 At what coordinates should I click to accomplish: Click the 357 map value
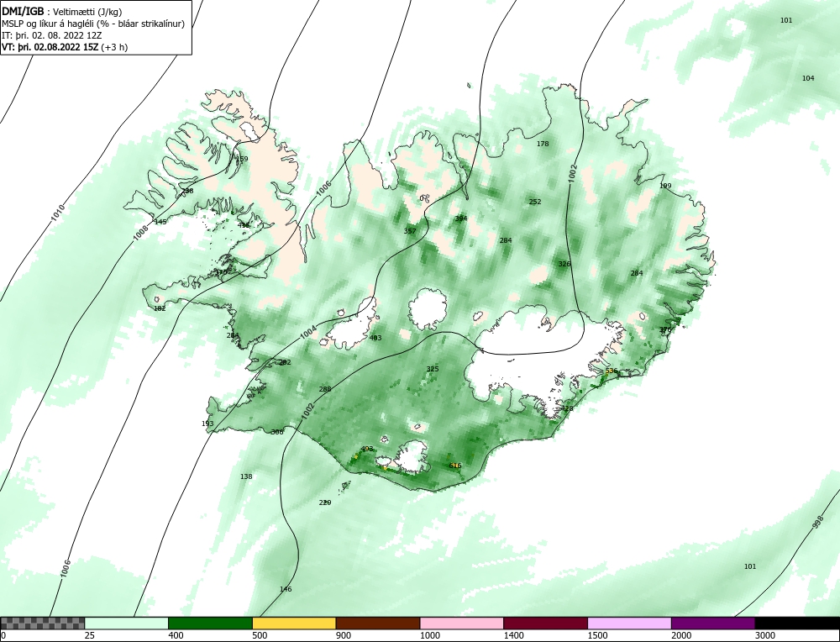[410, 231]
